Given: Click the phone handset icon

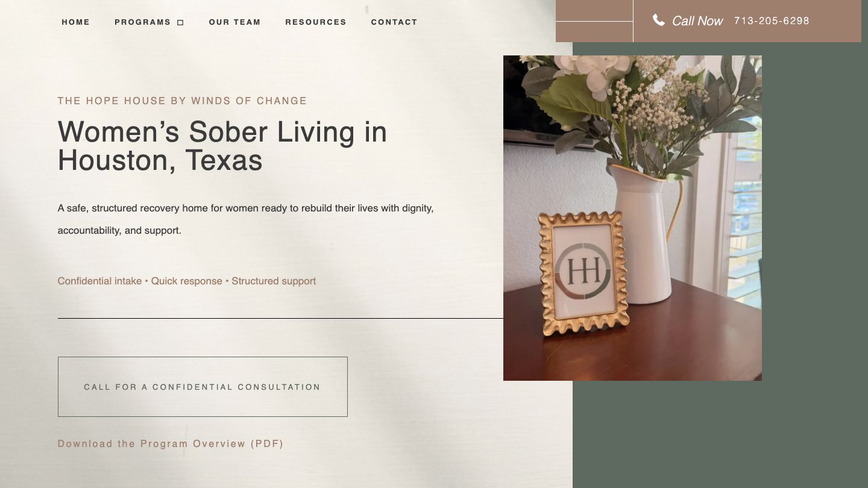Looking at the screenshot, I should (x=659, y=20).
